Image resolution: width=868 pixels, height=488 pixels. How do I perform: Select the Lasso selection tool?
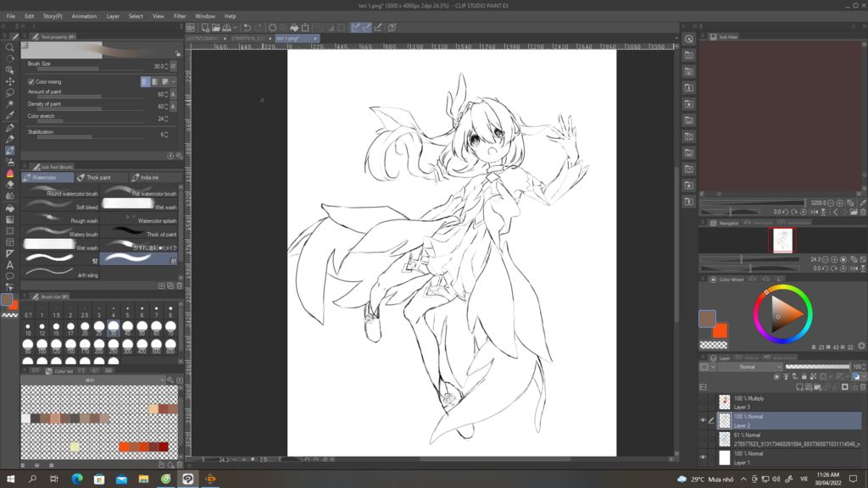pyautogui.click(x=10, y=92)
